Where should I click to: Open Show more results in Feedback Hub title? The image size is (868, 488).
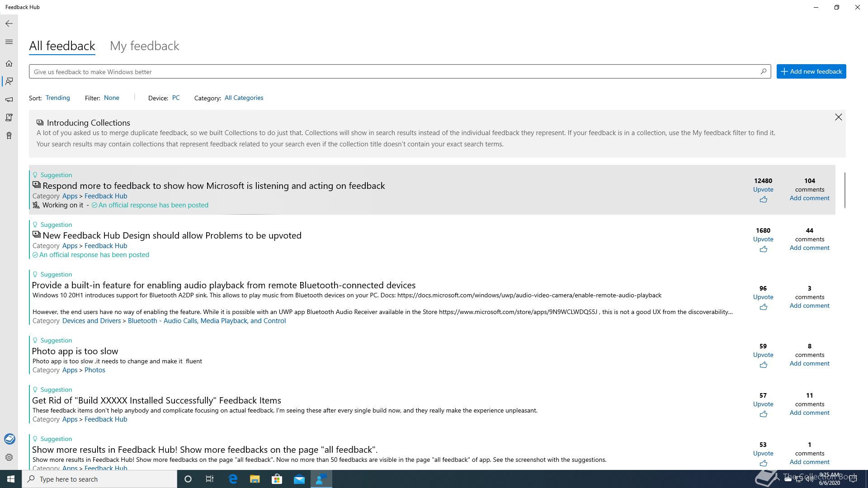click(x=205, y=450)
